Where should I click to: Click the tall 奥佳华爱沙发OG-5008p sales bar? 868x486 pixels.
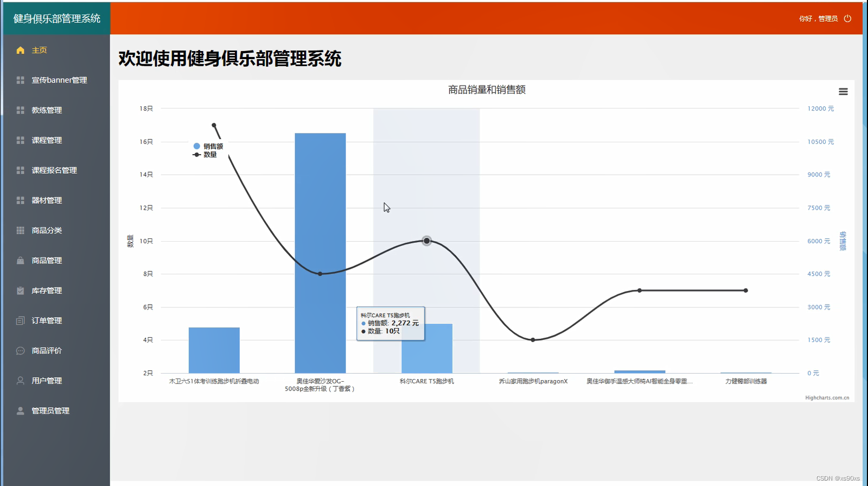320,253
